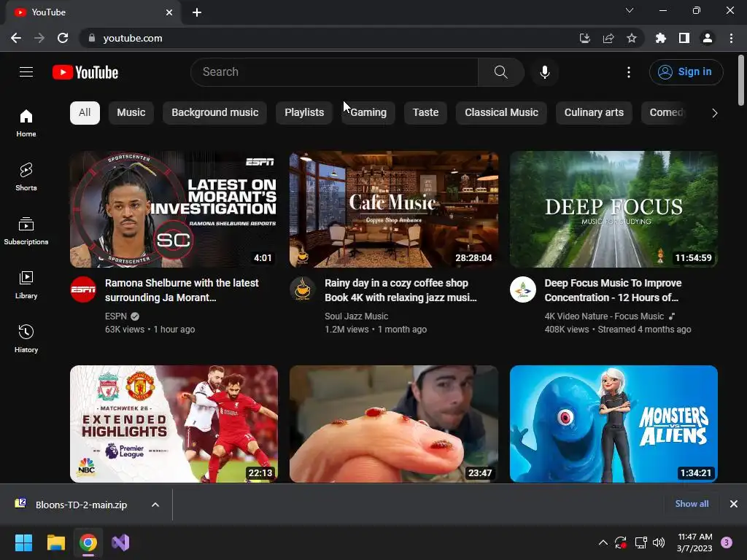Open the Extended Highlights Premier League thumbnail
The height and width of the screenshot is (560, 747).
[174, 424]
